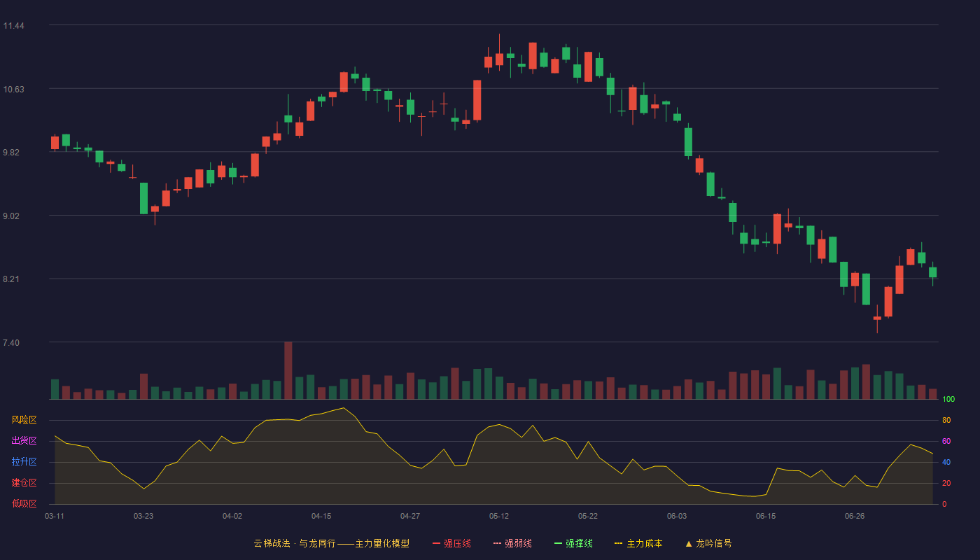Viewport: 980px width, 560px height.
Task: Toggle the 强撑线 legend series
Action: [x=573, y=543]
